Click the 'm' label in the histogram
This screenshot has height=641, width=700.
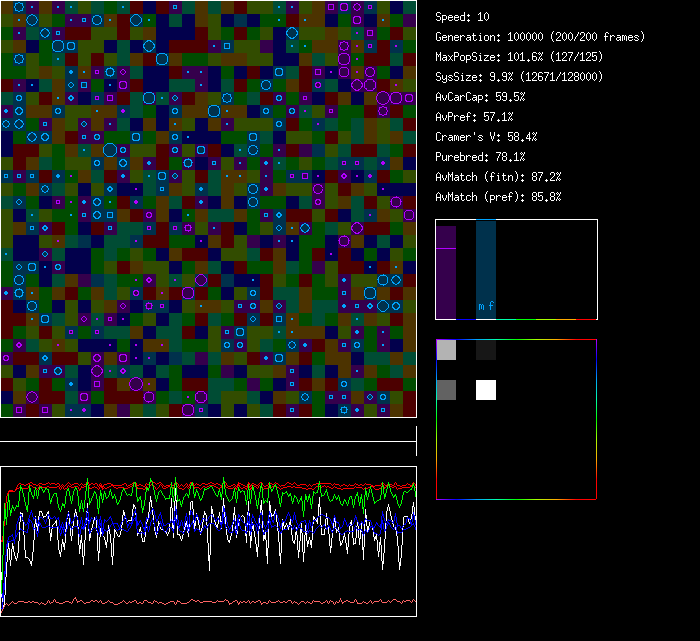click(481, 307)
